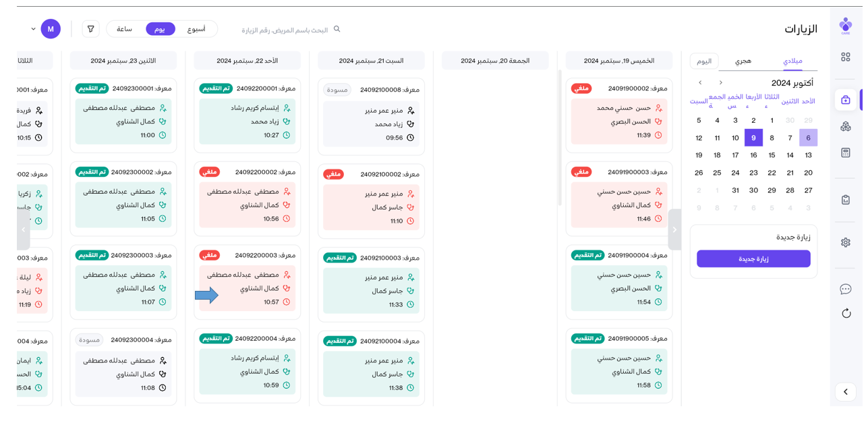868x440 pixels.
Task: Open the dashboard grid icon in sidebar
Action: [x=845, y=57]
